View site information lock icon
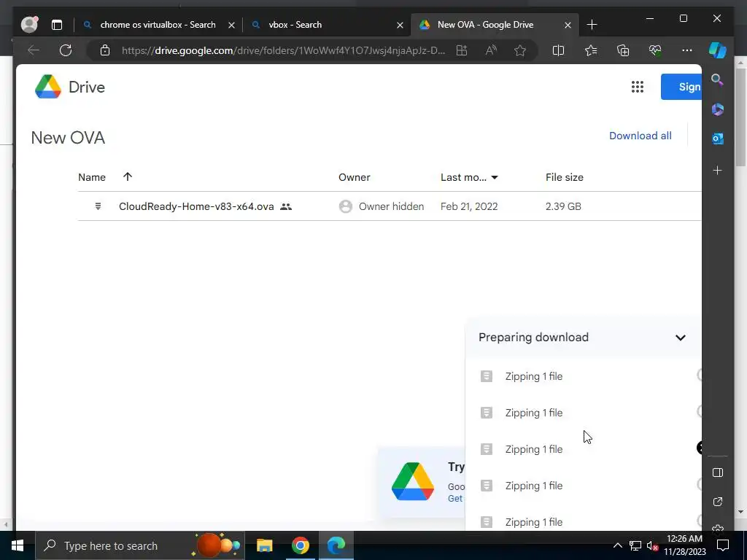The height and width of the screenshot is (560, 747). coord(105,50)
